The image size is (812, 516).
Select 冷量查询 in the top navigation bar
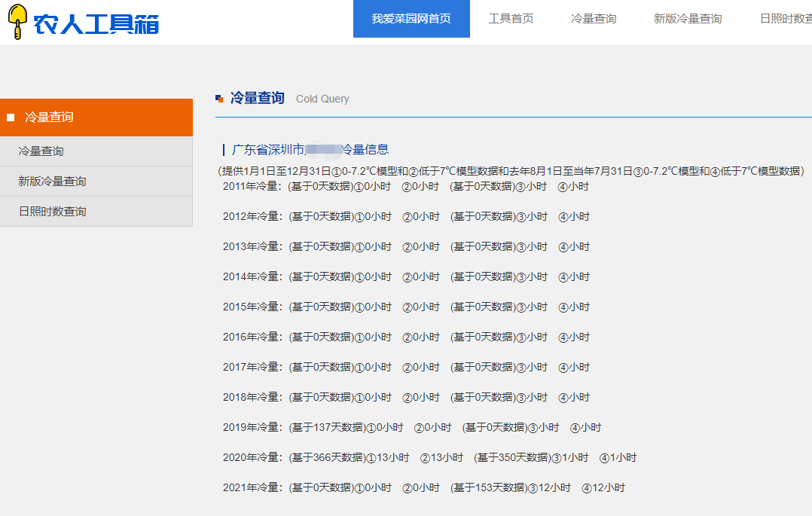594,19
